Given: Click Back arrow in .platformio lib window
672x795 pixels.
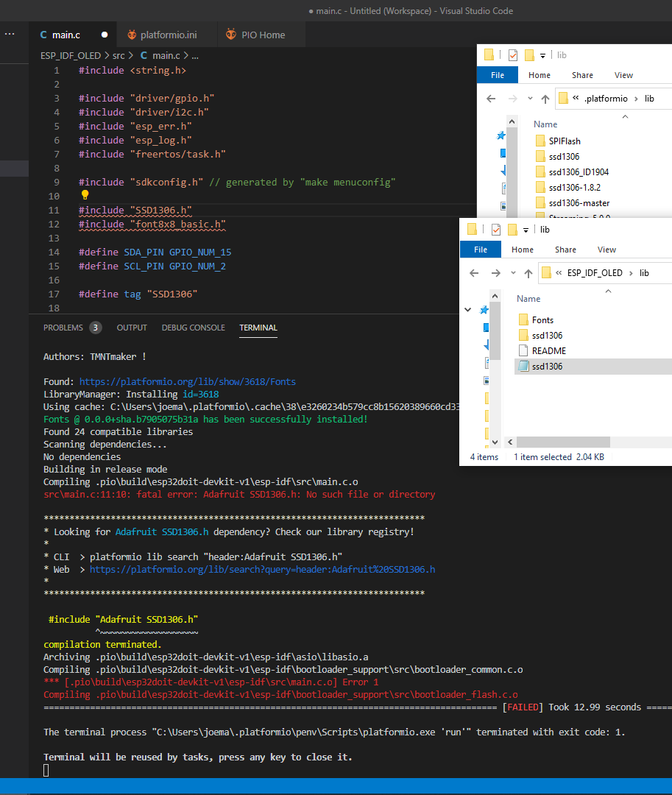Looking at the screenshot, I should [491, 99].
